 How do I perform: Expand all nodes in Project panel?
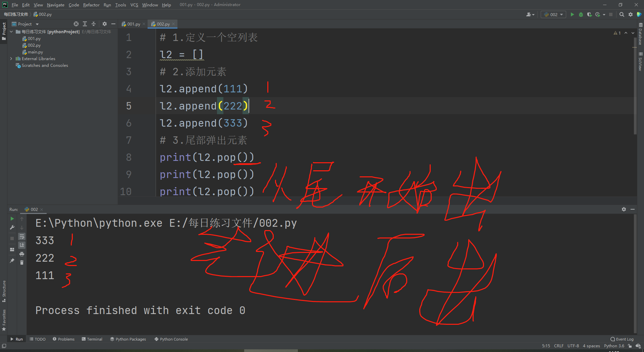tap(85, 24)
